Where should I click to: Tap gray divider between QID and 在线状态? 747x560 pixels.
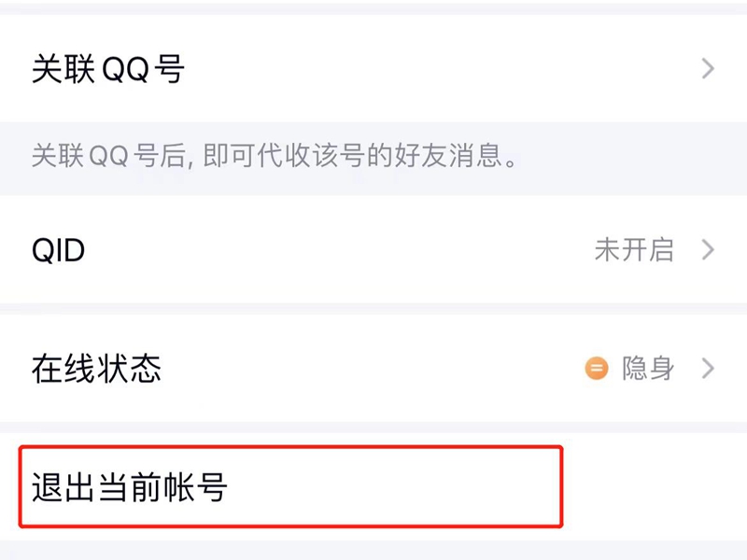(x=373, y=309)
